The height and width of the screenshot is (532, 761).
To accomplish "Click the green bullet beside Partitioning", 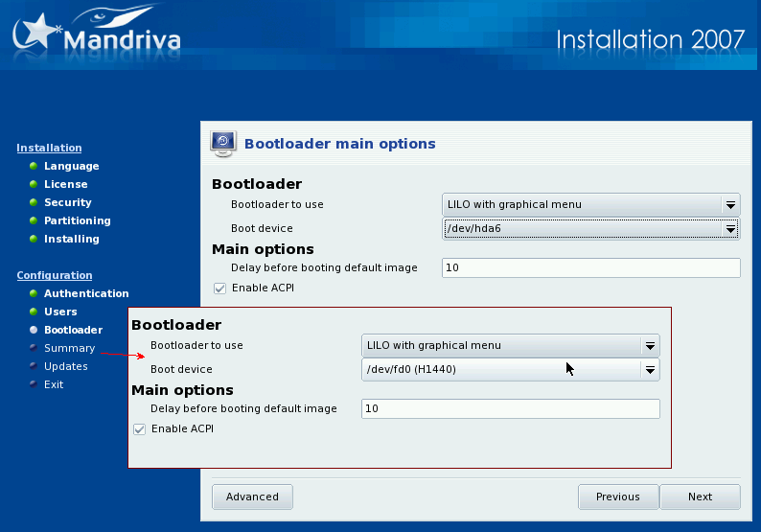I will (x=34, y=220).
